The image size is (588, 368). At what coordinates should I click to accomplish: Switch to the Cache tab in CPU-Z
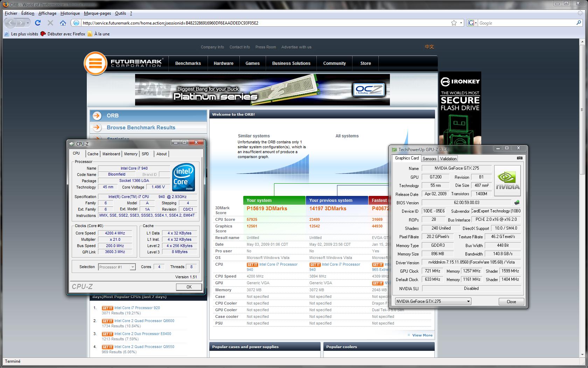click(x=93, y=154)
